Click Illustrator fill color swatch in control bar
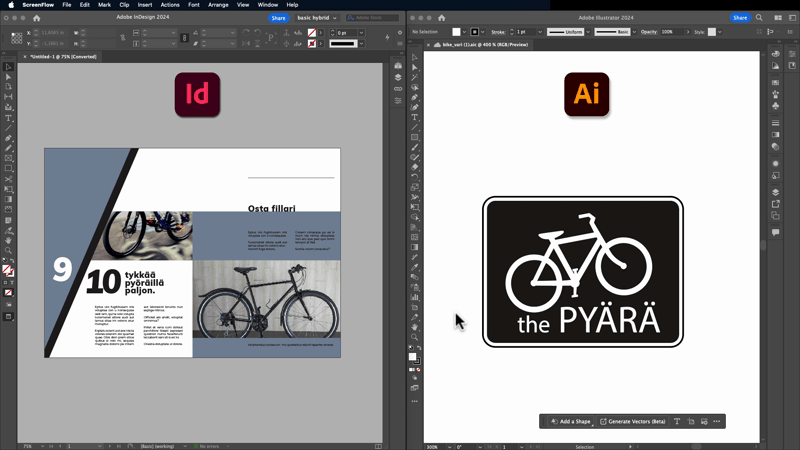Viewport: 800px width, 450px height. tap(456, 32)
